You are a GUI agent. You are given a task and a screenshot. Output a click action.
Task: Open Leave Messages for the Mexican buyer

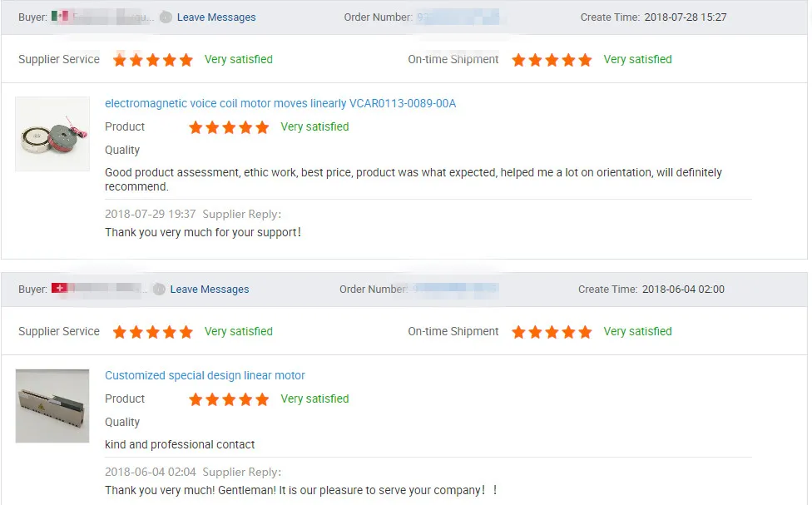216,17
